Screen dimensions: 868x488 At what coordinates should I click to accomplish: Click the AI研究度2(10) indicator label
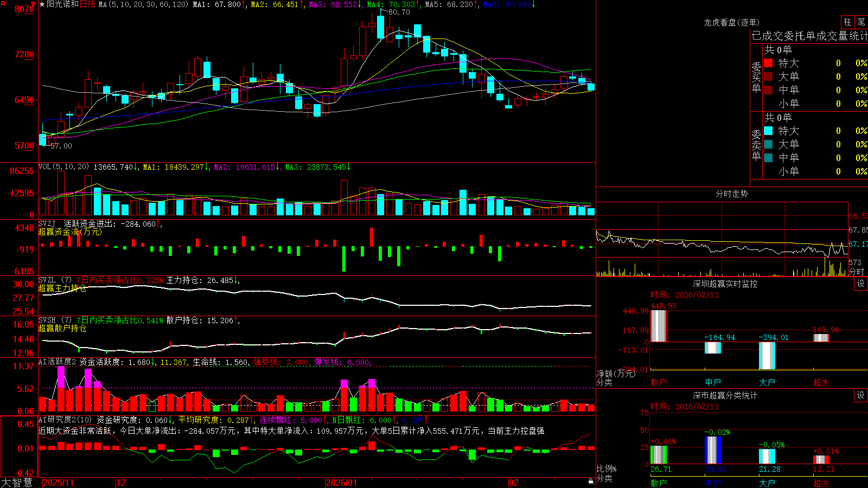[65, 420]
